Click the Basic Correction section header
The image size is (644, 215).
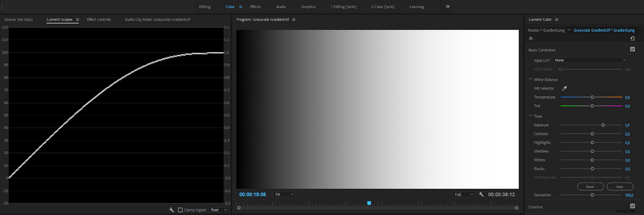pos(542,50)
